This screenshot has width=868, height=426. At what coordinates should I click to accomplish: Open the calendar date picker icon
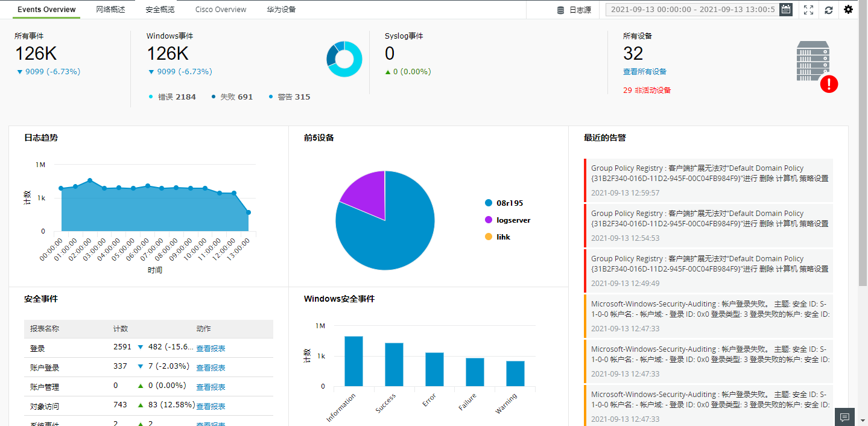pyautogui.click(x=785, y=10)
